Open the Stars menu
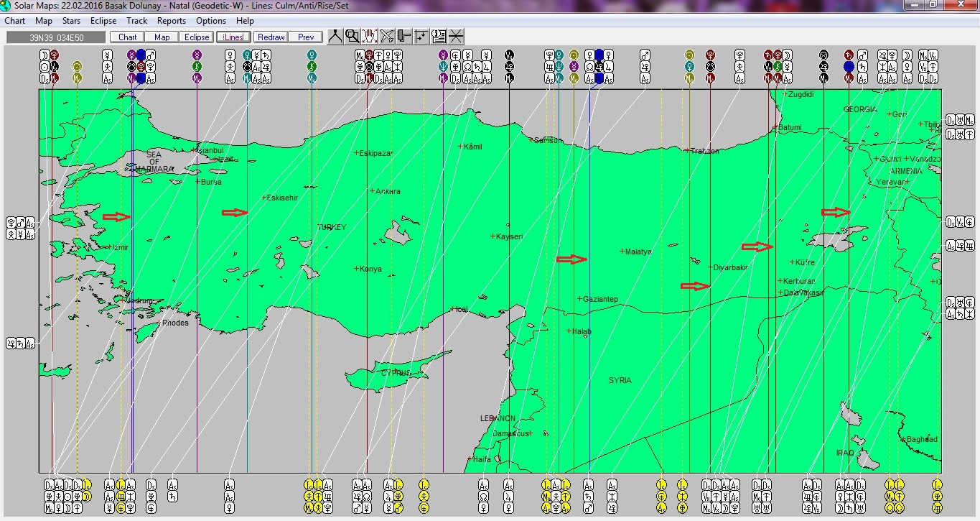980x521 pixels. click(x=71, y=21)
